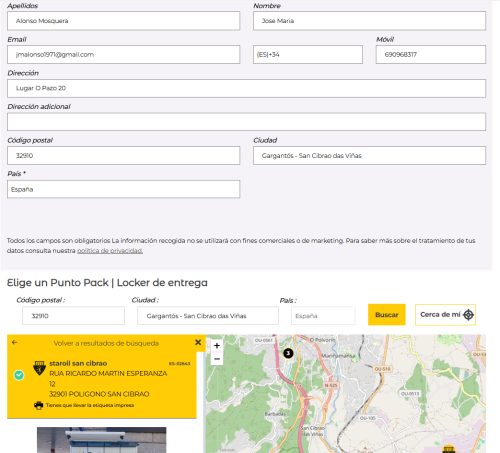Click the back arrow to search results
This screenshot has height=453, width=500.
click(14, 342)
